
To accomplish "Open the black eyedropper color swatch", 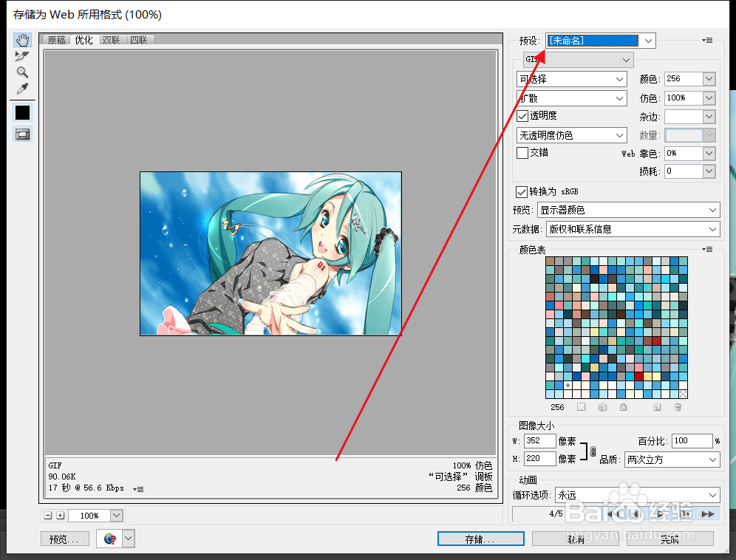I will pos(22,112).
